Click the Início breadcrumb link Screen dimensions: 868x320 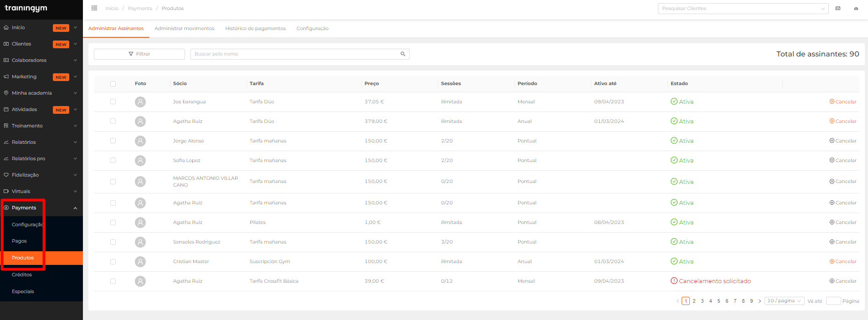click(x=112, y=8)
